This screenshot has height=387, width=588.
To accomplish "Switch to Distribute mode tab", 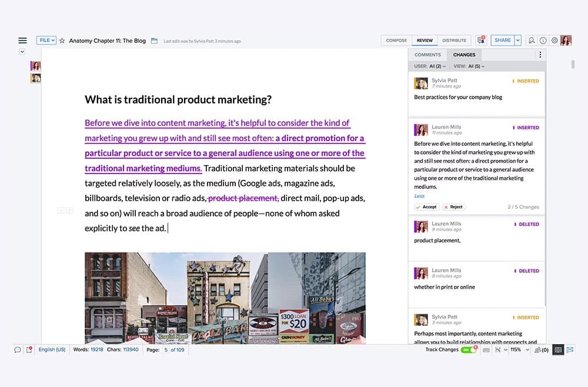I will point(454,41).
